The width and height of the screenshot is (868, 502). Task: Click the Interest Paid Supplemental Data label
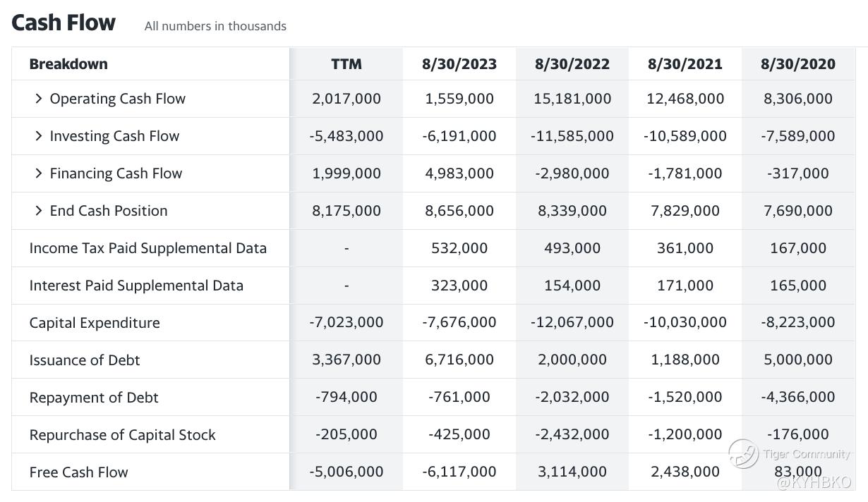click(136, 286)
